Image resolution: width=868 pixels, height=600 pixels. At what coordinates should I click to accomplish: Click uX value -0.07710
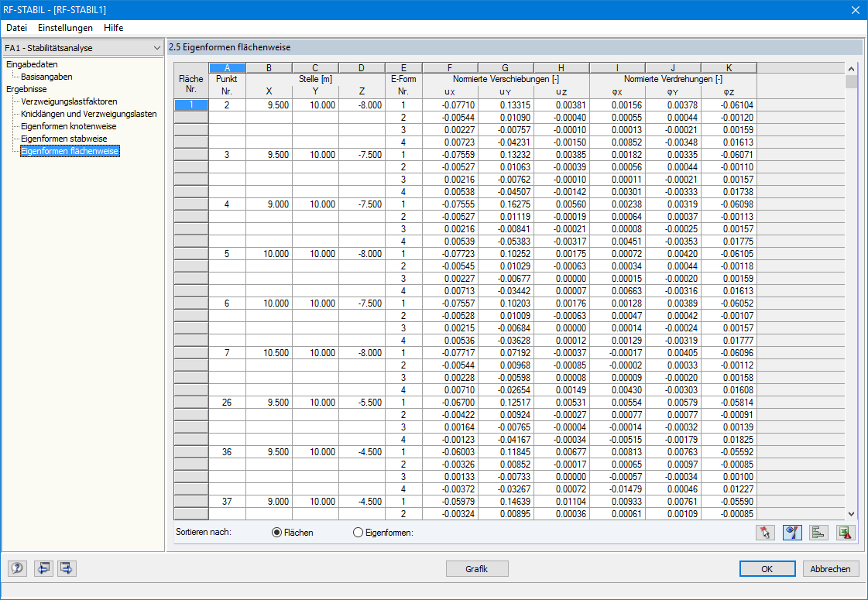450,105
